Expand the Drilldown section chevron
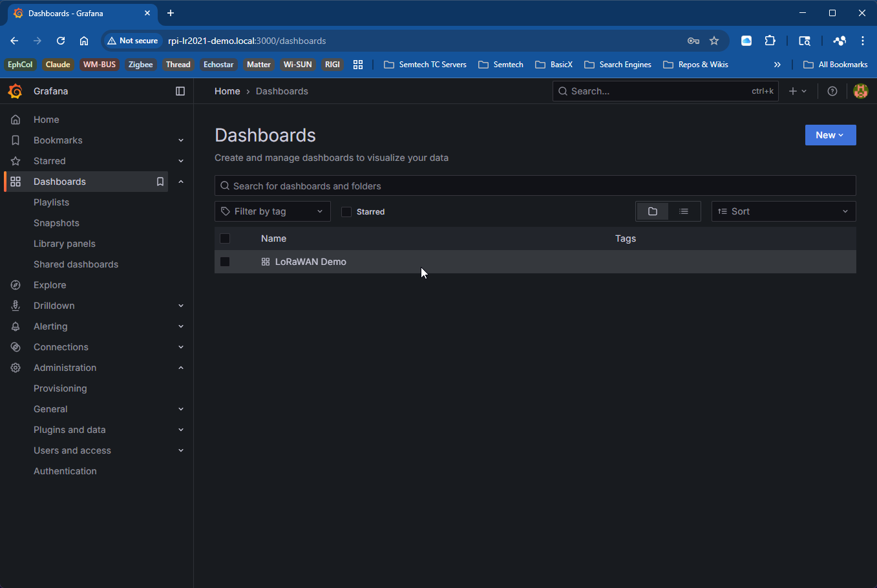Screen dimensions: 877x588 (x=181, y=306)
